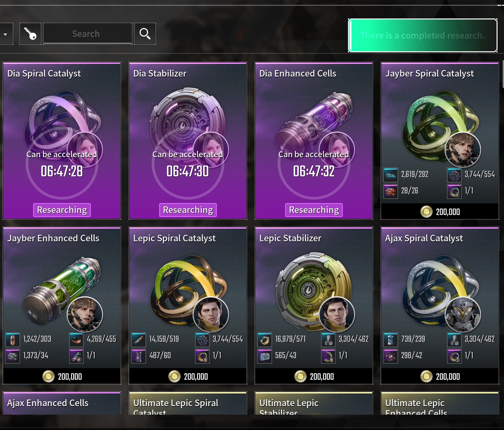Click the key filter icon button

tap(30, 34)
